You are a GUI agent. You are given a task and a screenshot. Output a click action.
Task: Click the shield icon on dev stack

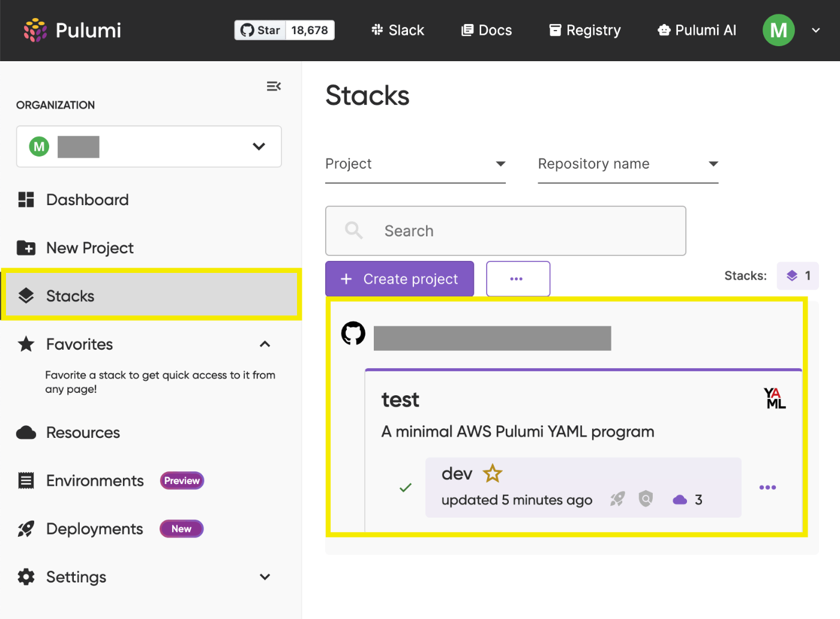646,499
